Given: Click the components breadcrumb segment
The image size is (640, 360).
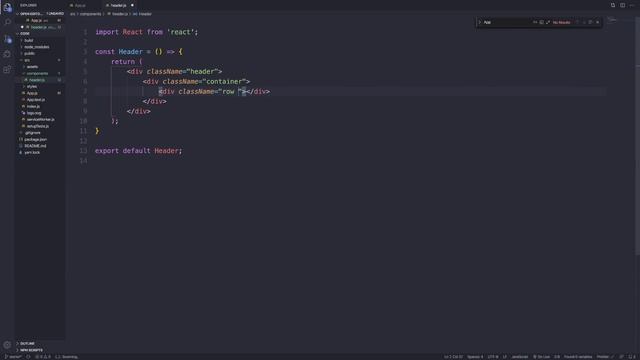Looking at the screenshot, I should (90, 14).
